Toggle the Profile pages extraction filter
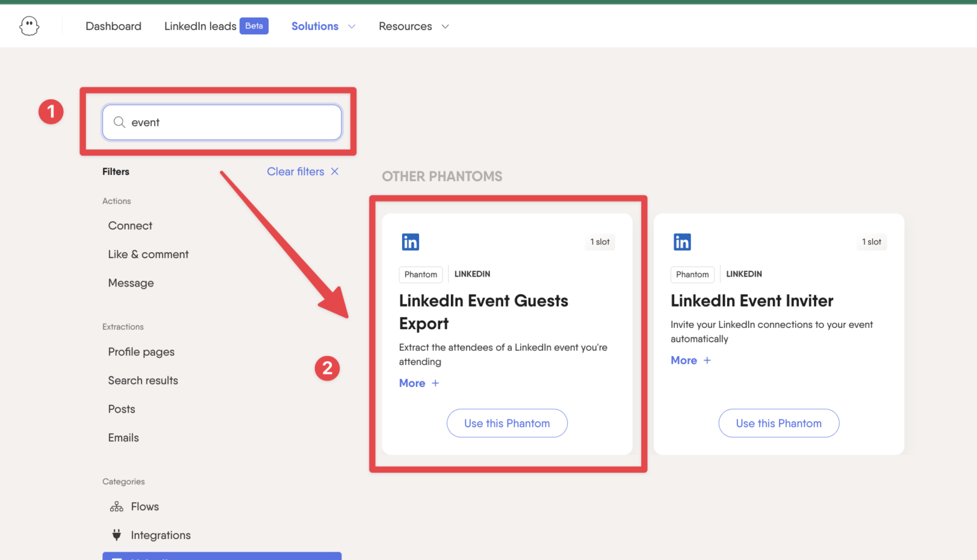977x560 pixels. [141, 352]
